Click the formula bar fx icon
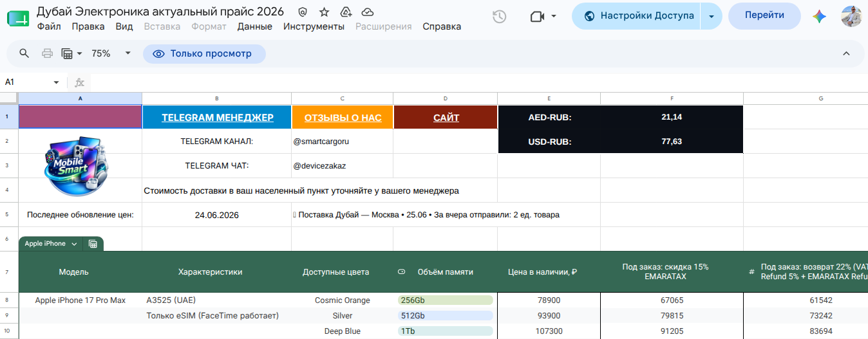This screenshot has height=339, width=868. pos(80,82)
